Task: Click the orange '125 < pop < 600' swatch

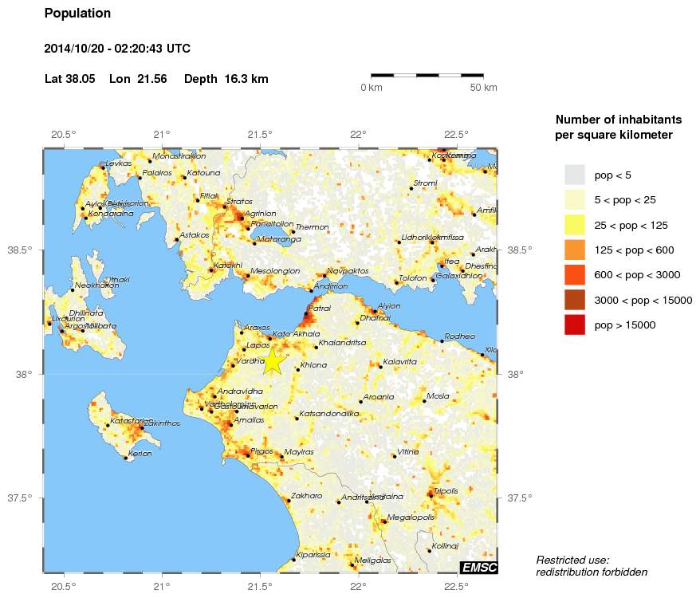Action: (x=575, y=250)
